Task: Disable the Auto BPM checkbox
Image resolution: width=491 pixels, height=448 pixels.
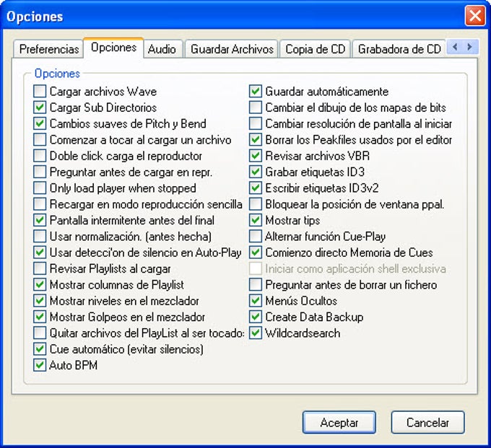Action: [x=40, y=365]
